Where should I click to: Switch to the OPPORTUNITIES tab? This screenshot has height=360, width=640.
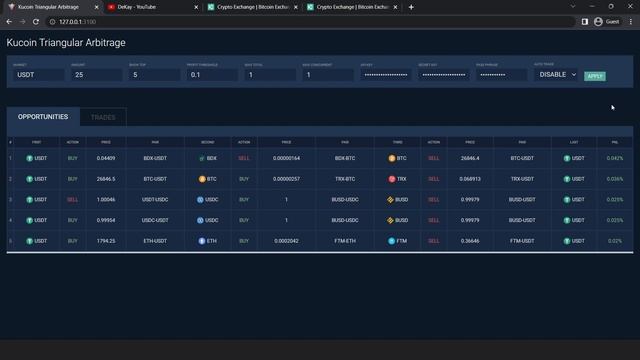[x=43, y=117]
